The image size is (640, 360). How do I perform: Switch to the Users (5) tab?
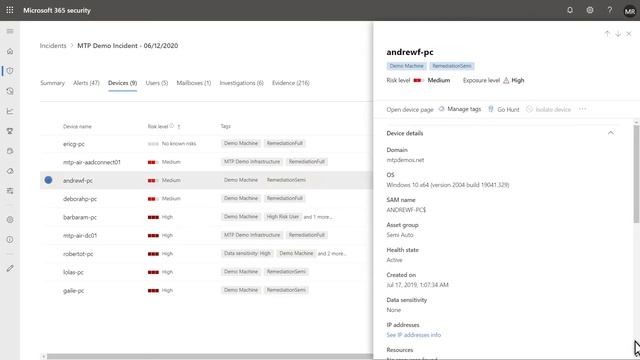tap(157, 83)
